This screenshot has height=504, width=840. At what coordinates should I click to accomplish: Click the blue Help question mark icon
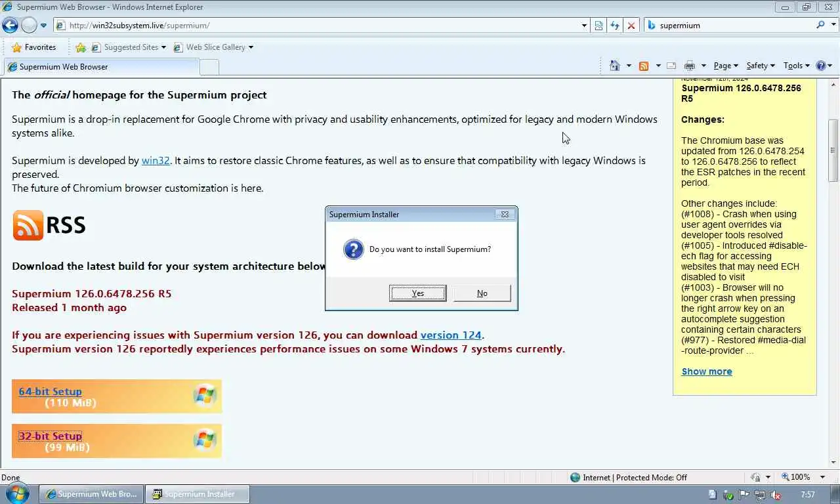(x=820, y=66)
